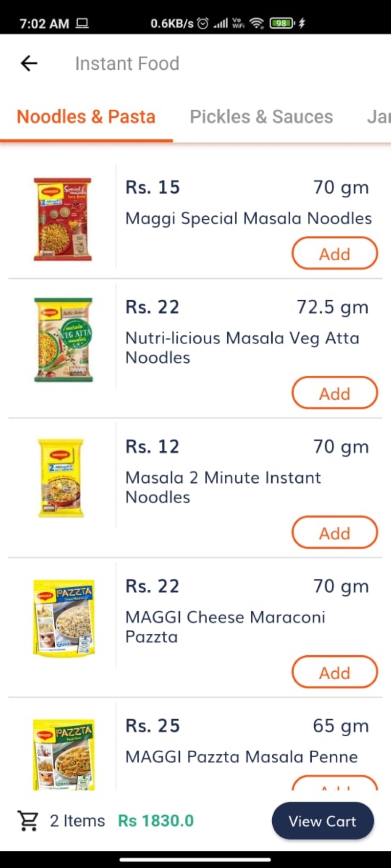Tap the cart total Rs 1830.0
The width and height of the screenshot is (391, 868).
pyautogui.click(x=156, y=821)
